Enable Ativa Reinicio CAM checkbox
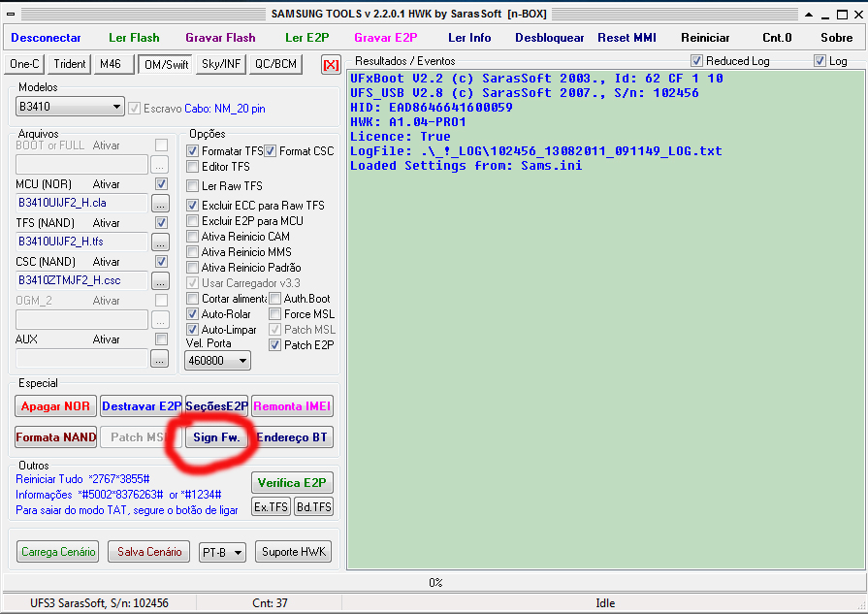Screen dimensions: 868x614 click(x=193, y=237)
